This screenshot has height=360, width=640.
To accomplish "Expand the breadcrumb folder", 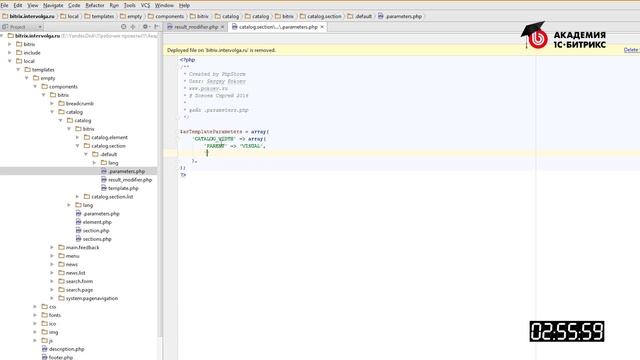I will click(x=52, y=104).
